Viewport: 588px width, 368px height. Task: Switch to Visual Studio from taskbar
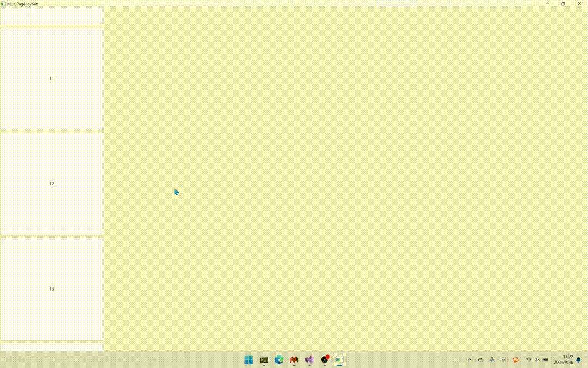[309, 360]
